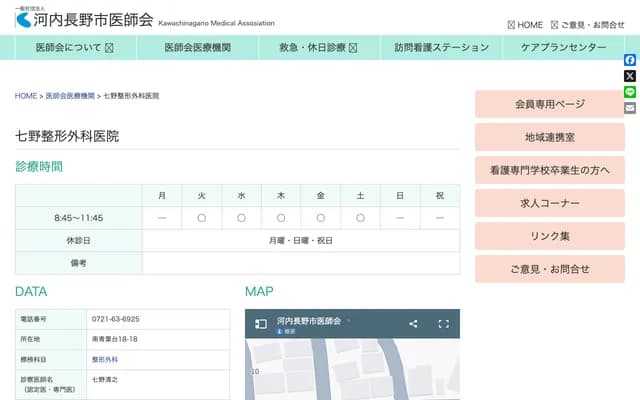Click the 求人コーナー button

[549, 203]
